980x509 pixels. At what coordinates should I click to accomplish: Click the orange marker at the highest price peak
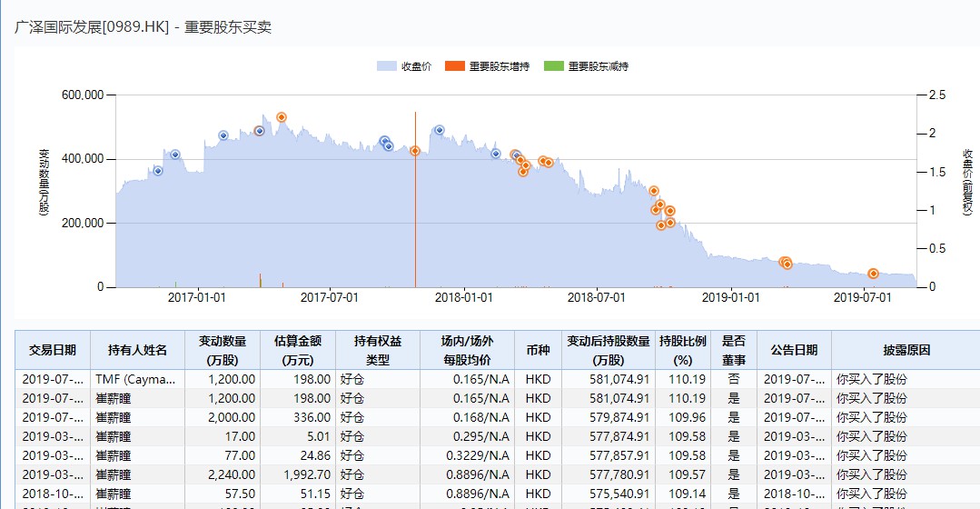282,117
